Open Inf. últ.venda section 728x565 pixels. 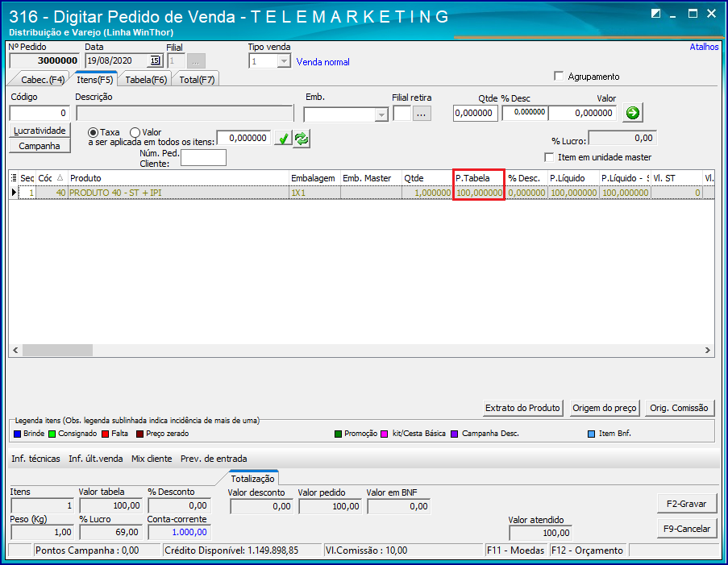[96, 459]
